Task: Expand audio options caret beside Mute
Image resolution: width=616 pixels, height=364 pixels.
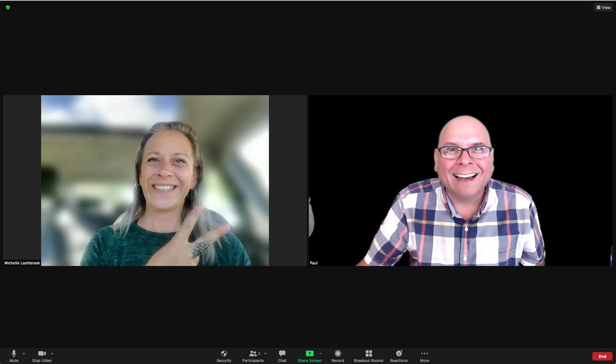Action: pos(24,353)
